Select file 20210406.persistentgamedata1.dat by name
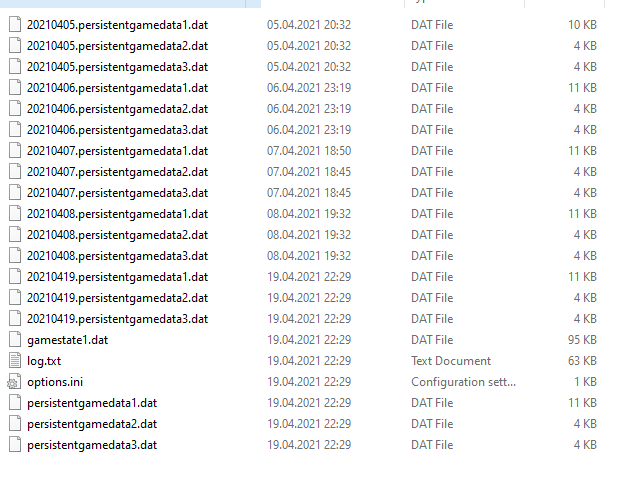The image size is (620, 477). [117, 88]
